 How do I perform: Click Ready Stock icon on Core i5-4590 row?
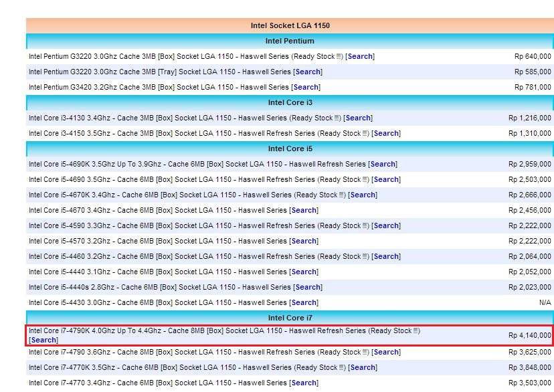tap(365, 226)
